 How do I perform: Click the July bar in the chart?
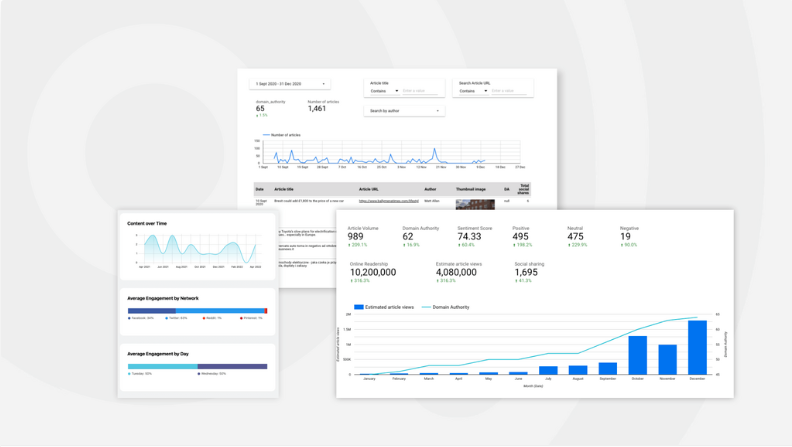pos(548,371)
